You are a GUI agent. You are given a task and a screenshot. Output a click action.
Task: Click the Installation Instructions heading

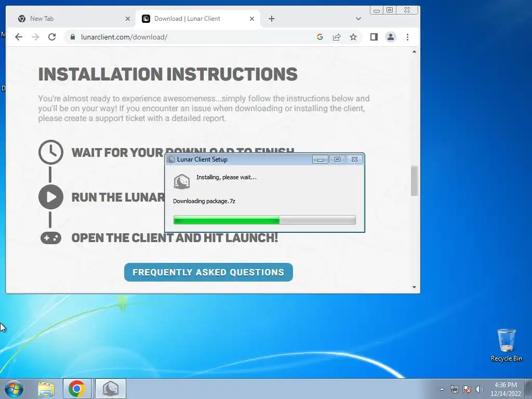click(168, 74)
